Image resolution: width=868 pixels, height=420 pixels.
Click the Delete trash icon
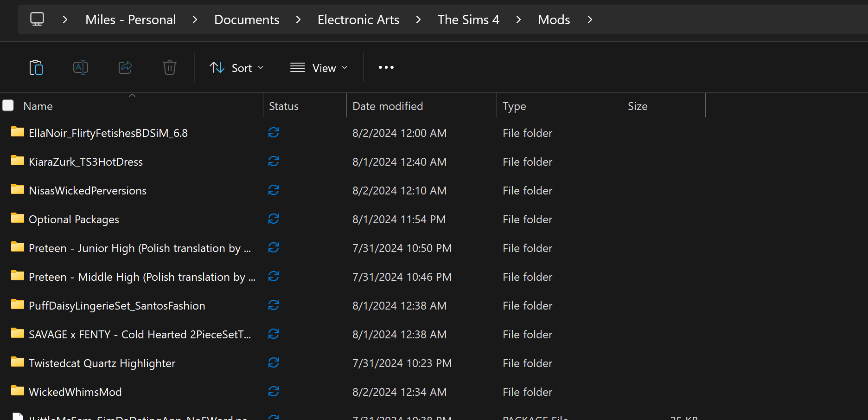click(x=170, y=68)
